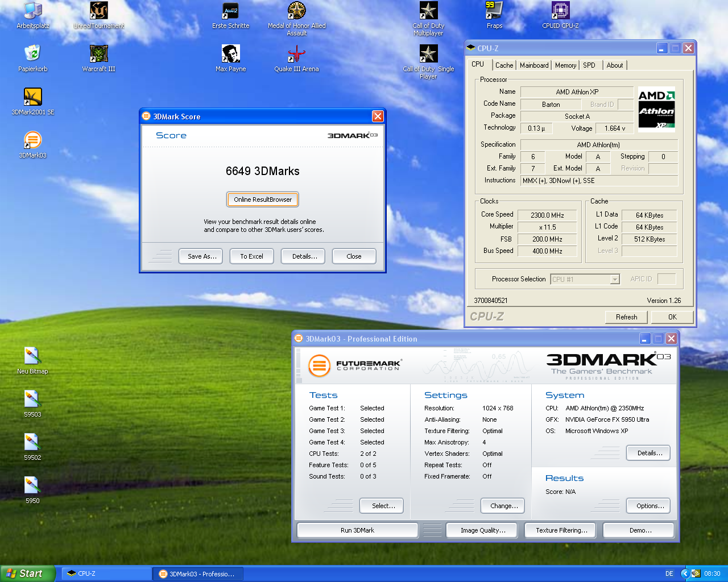This screenshot has width=728, height=582.
Task: Click the AMD Athlon XP logo
Action: [x=656, y=110]
